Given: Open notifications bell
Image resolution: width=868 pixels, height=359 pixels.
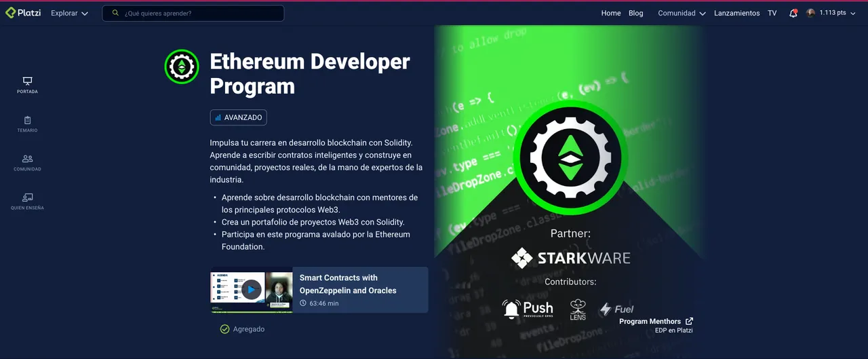Looking at the screenshot, I should click(793, 13).
